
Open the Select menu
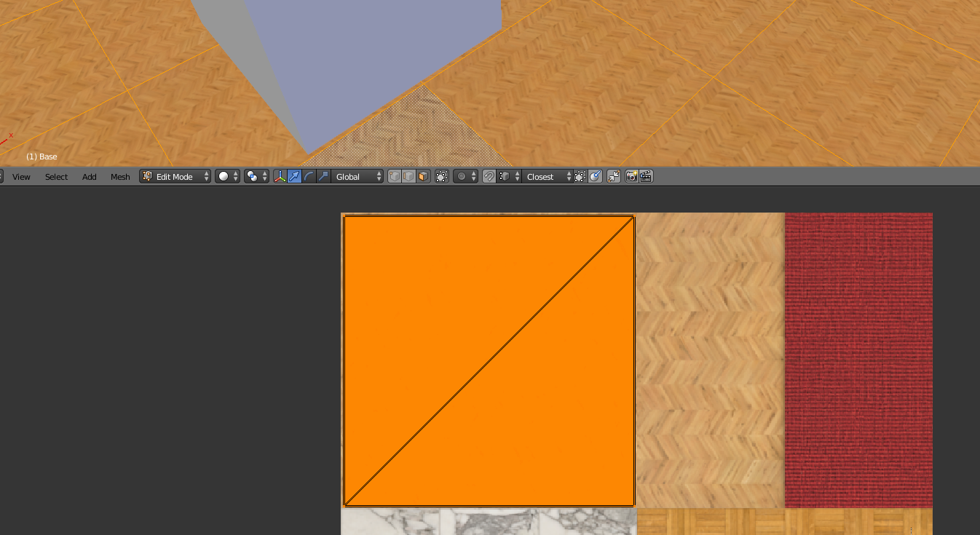pyautogui.click(x=56, y=177)
